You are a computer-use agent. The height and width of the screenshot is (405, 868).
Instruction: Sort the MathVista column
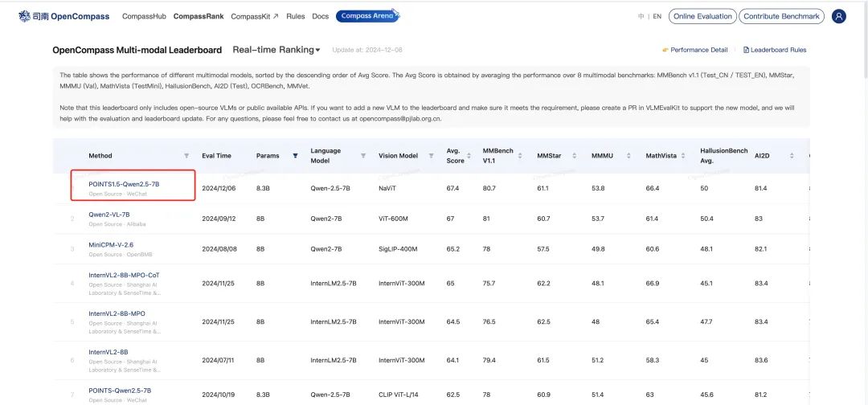(683, 156)
